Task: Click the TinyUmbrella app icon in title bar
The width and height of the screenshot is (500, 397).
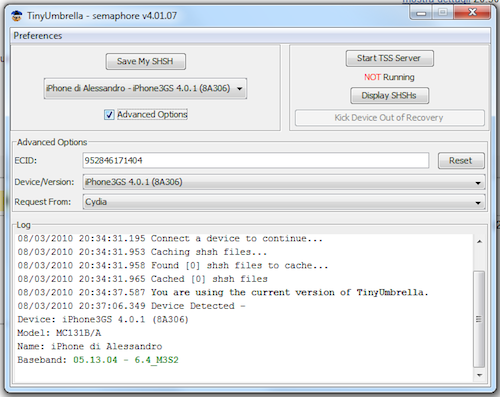Action: click(16, 16)
